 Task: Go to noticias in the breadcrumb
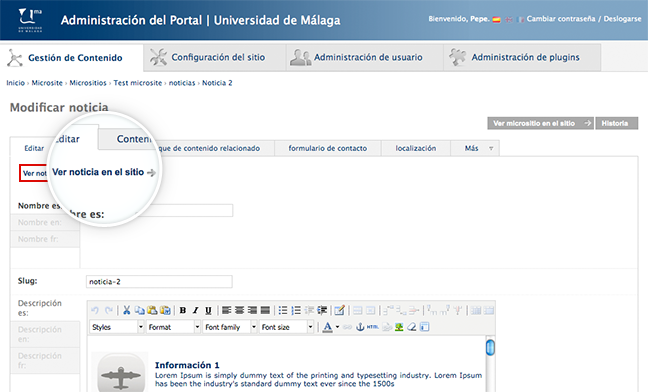[182, 83]
